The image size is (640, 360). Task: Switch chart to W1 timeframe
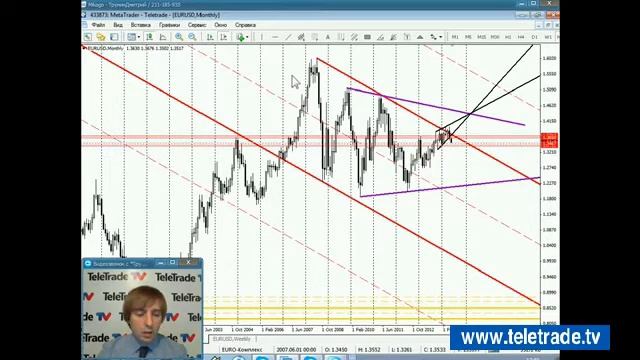point(548,37)
